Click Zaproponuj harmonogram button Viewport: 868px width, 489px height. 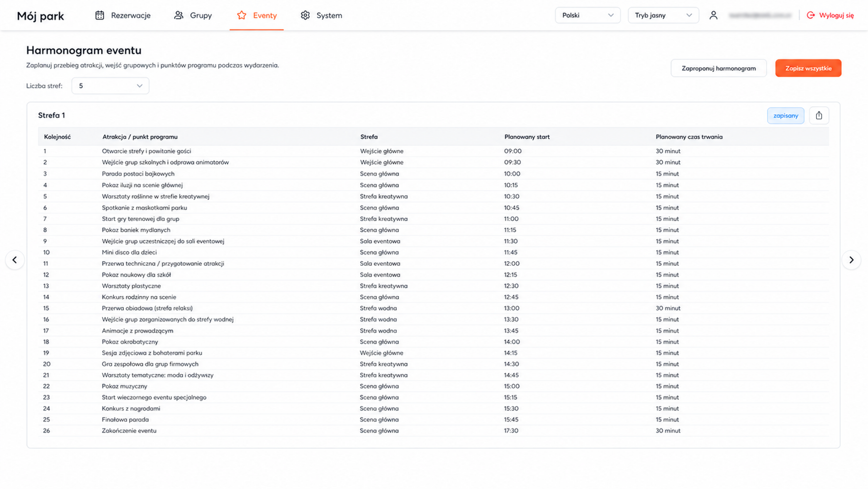point(718,68)
